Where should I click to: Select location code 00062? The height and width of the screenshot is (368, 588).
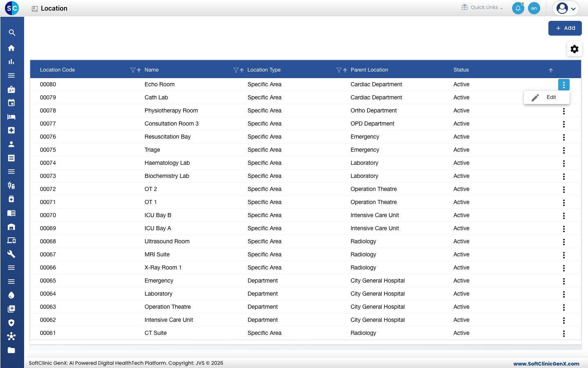pos(48,320)
